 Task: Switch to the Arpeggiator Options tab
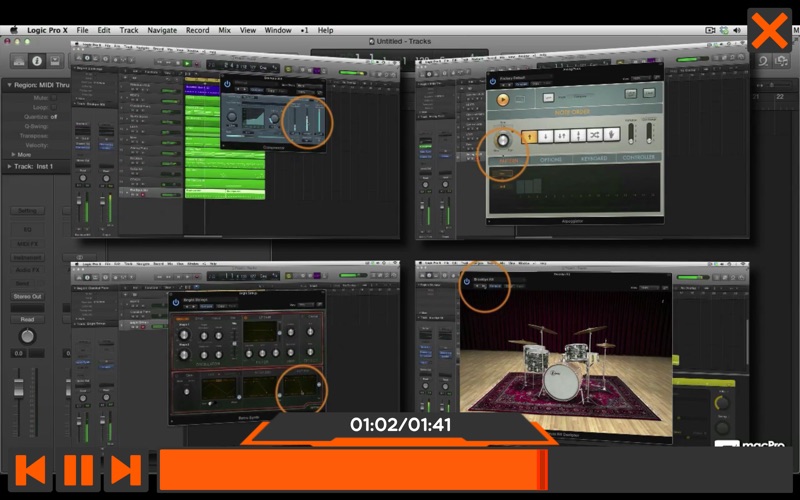(551, 160)
